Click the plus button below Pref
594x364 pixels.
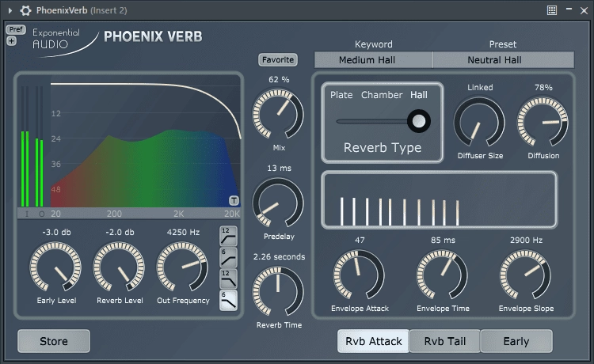click(x=11, y=41)
